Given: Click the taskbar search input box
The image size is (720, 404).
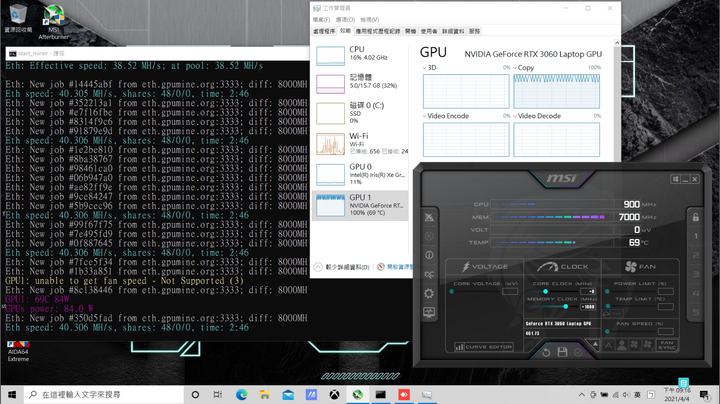Looking at the screenshot, I should pyautogui.click(x=104, y=394).
